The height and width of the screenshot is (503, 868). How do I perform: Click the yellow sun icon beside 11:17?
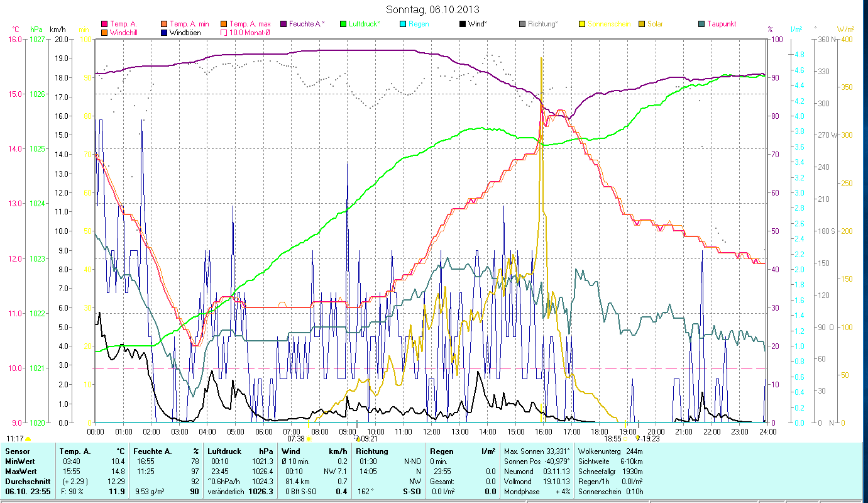(x=28, y=439)
